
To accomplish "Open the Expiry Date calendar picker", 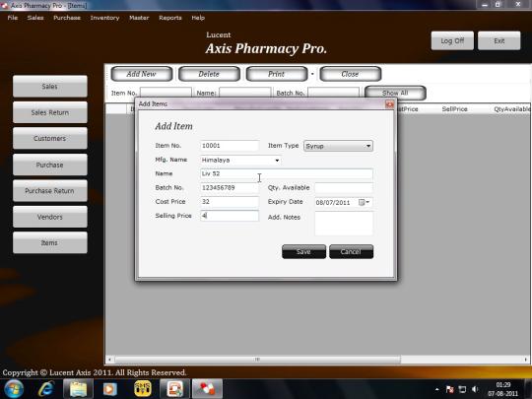I will click(365, 203).
